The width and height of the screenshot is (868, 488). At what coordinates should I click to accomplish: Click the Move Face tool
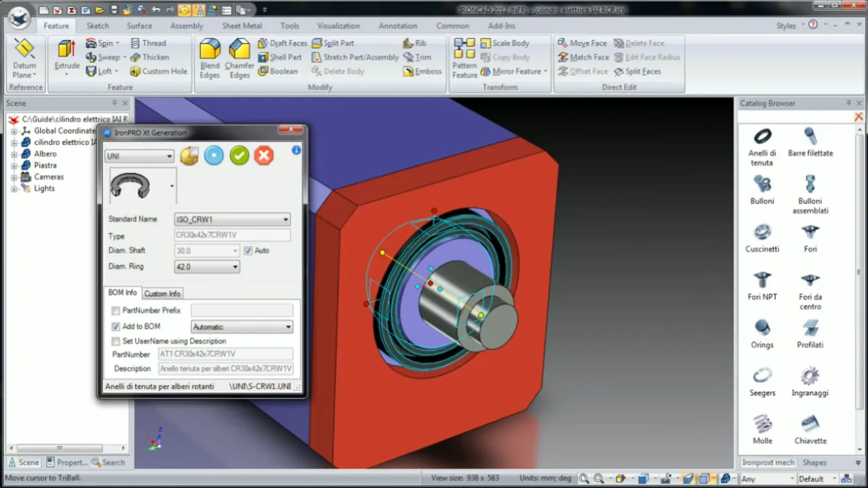click(x=582, y=43)
